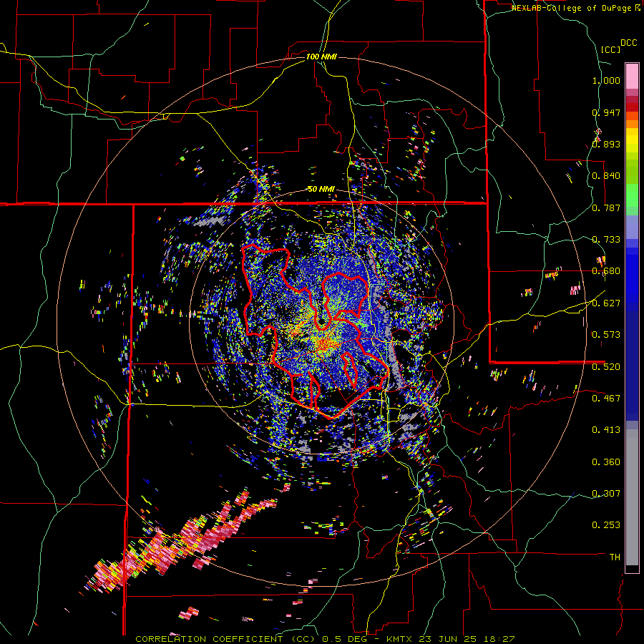Select the 0.893 scale value
This screenshot has height=644, width=644.
coord(606,144)
